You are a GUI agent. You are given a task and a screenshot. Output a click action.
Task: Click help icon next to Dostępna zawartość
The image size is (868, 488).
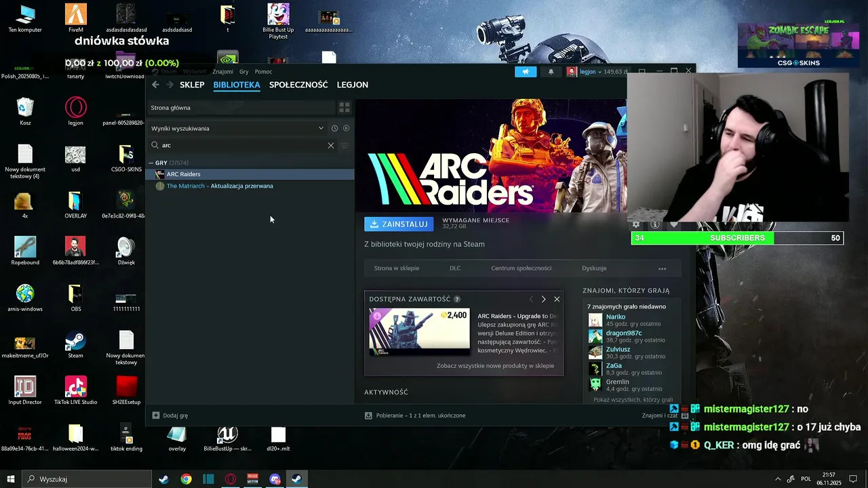pos(457,299)
